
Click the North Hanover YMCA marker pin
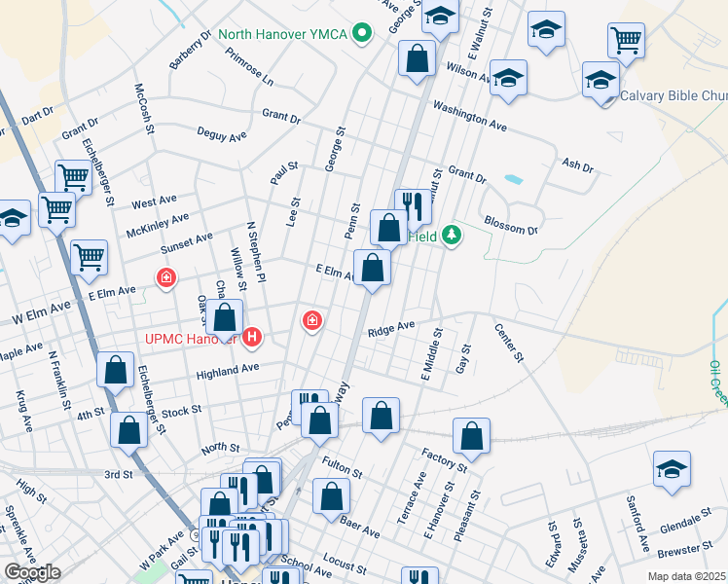(x=362, y=33)
